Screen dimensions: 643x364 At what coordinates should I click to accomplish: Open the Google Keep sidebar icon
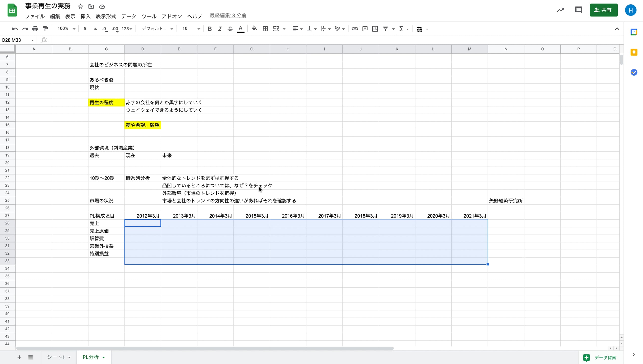coord(634,52)
